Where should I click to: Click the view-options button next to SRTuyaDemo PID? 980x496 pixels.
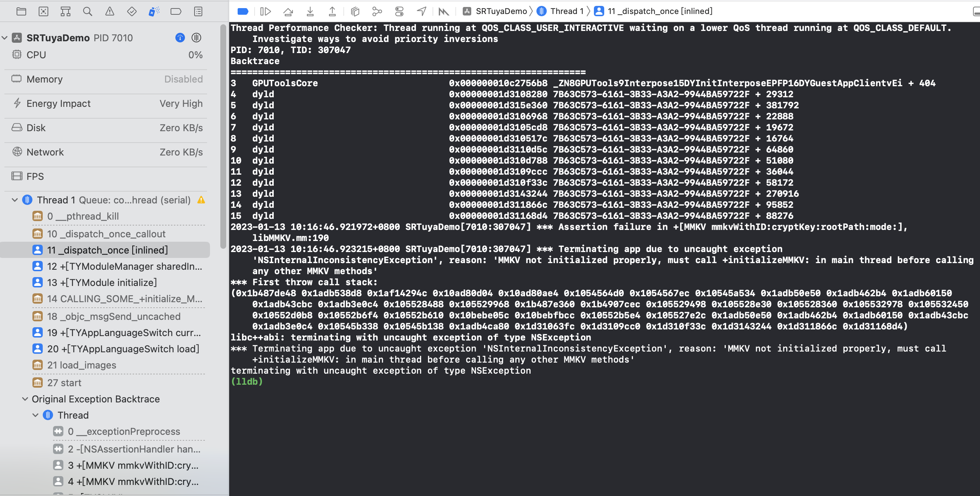tap(196, 38)
